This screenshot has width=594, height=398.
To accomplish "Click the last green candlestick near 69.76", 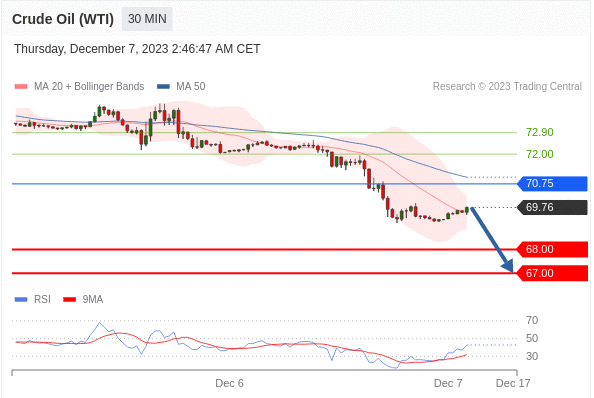I will click(467, 209).
